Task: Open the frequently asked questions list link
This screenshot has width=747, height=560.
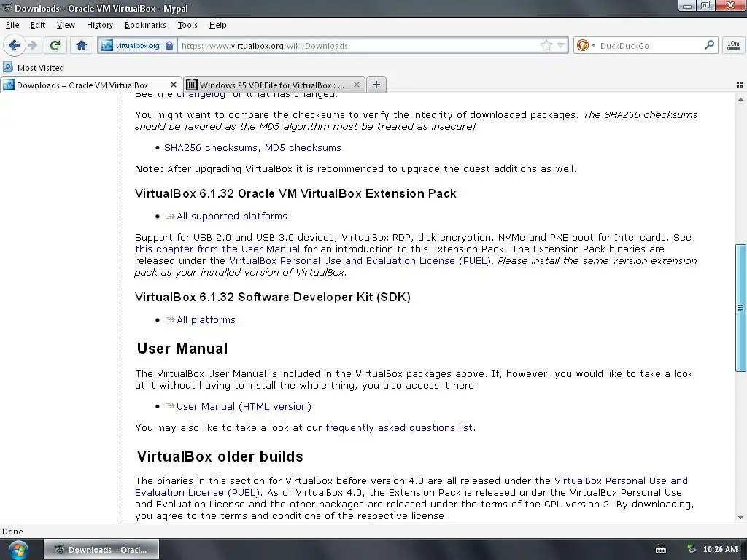Action: (399, 427)
